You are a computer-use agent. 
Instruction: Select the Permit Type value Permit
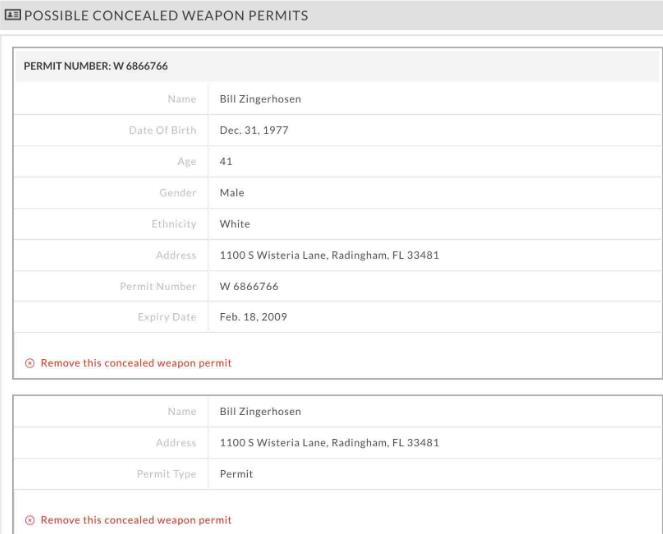(236, 474)
